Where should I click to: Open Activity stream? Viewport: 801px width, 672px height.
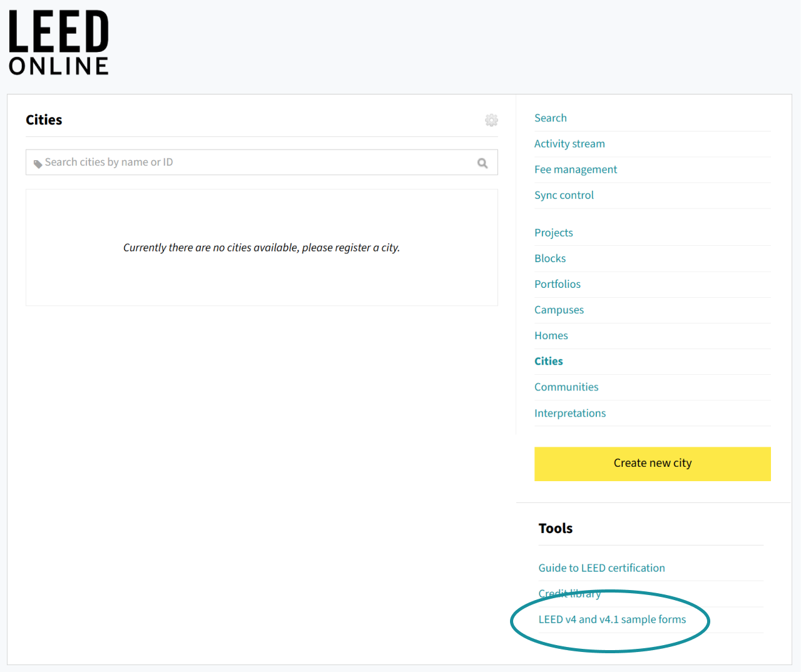569,144
